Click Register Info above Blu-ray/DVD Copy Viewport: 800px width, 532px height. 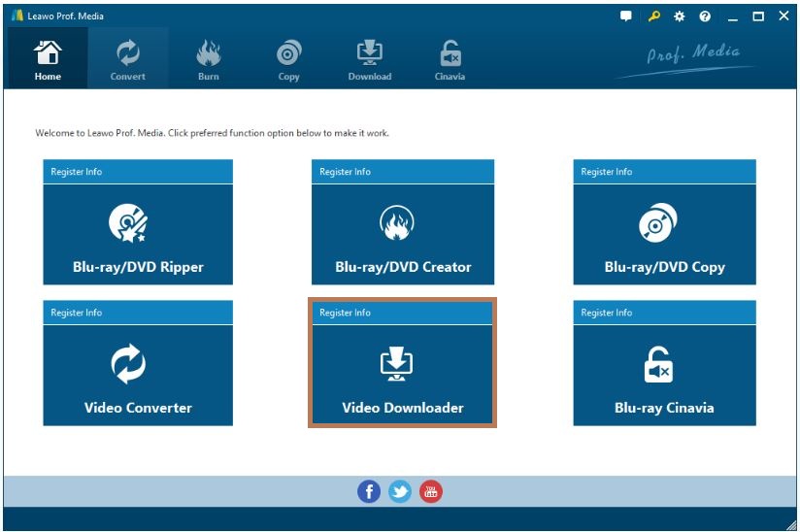point(664,172)
